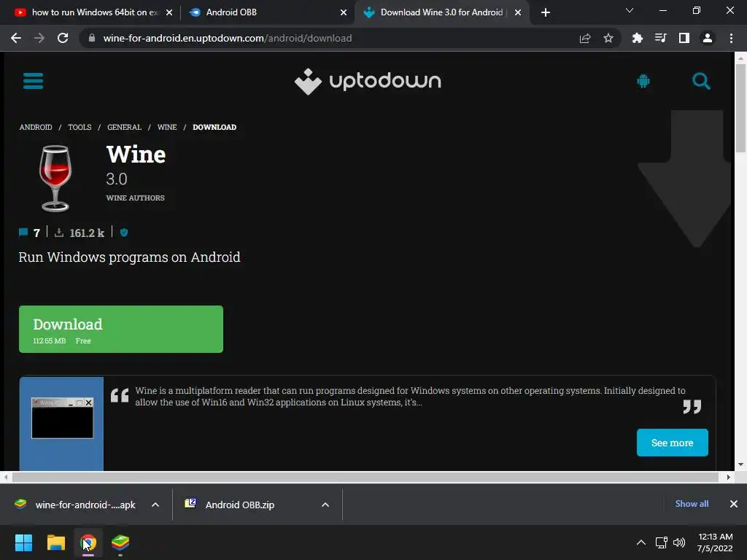Expand options for wine-for-android apk download

(155, 505)
